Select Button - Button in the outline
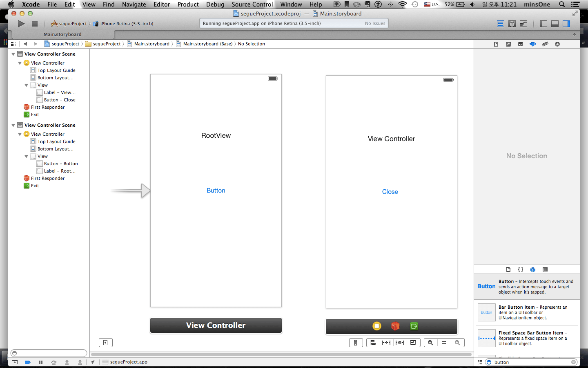 tap(61, 164)
